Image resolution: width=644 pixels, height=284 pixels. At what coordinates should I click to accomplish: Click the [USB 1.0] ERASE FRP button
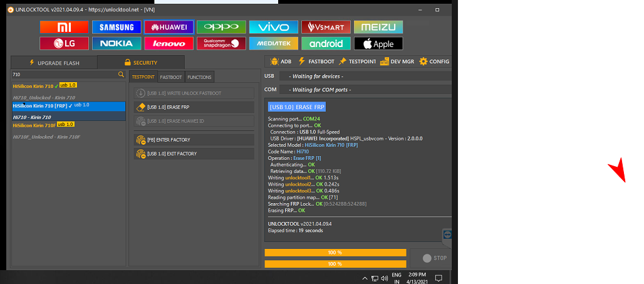click(194, 107)
